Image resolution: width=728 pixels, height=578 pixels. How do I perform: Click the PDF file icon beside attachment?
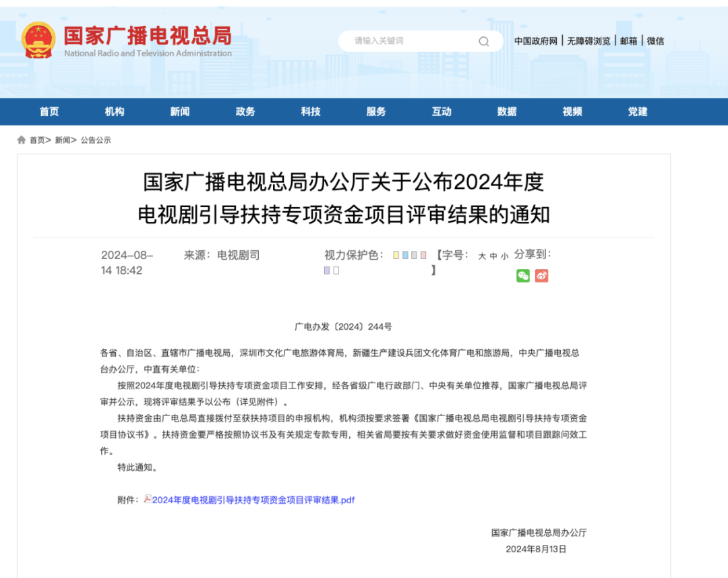148,499
